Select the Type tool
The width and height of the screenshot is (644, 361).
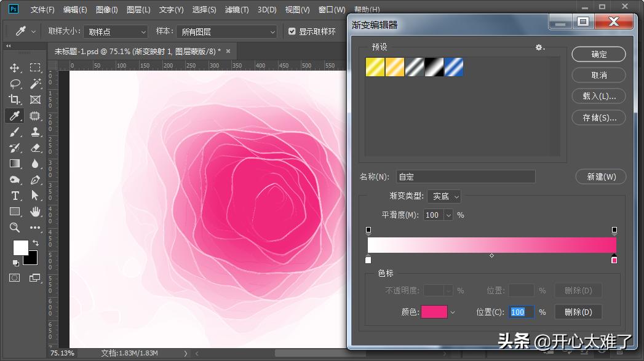tap(14, 196)
